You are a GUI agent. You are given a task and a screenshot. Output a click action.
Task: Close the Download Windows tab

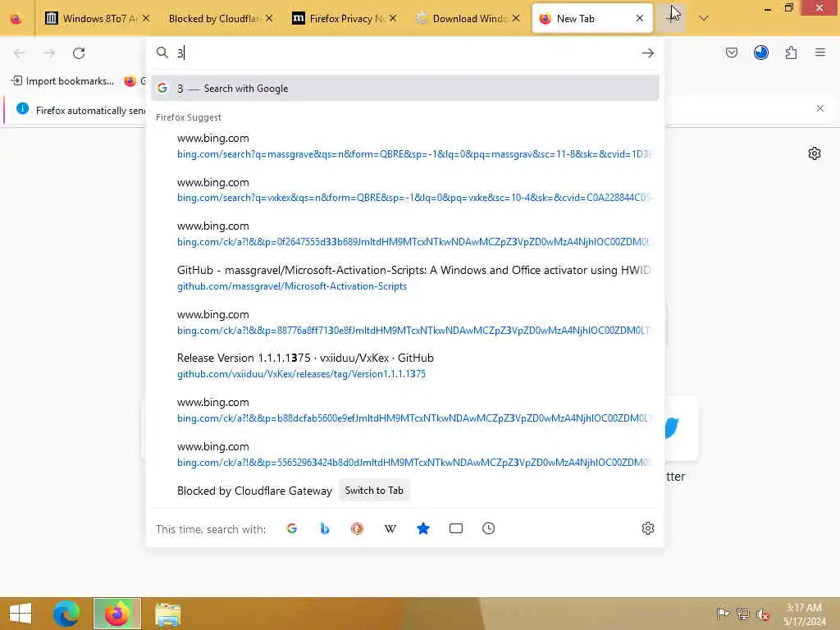[516, 19]
